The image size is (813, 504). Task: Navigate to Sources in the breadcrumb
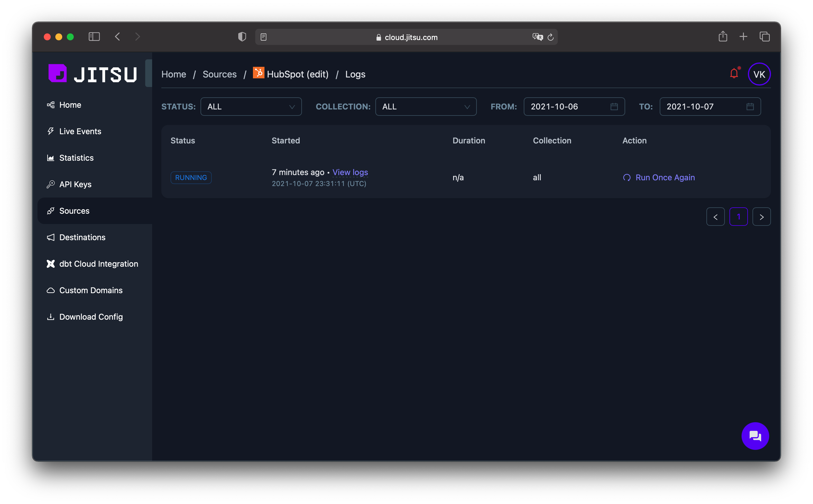tap(219, 74)
